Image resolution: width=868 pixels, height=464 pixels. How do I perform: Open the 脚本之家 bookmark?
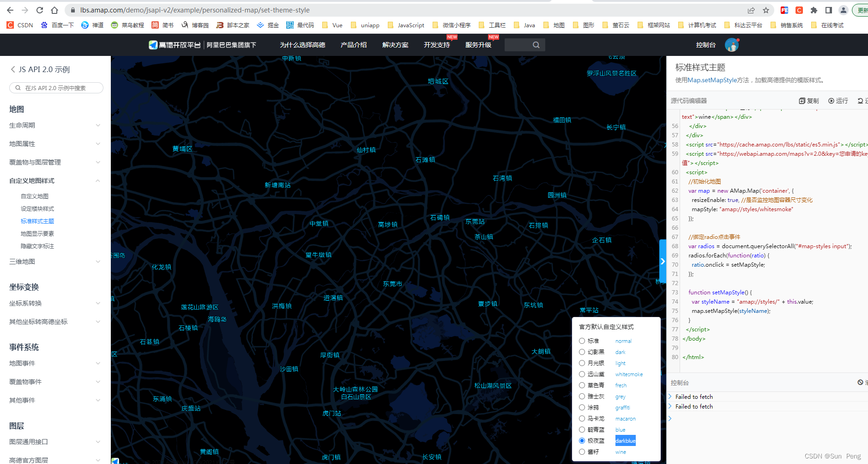coord(233,25)
